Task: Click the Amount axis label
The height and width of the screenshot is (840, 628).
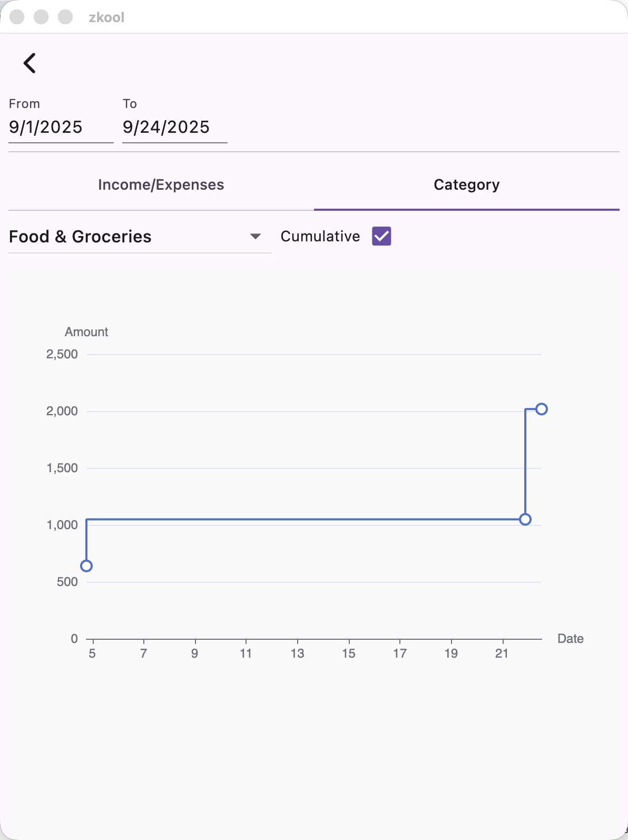Action: click(86, 332)
